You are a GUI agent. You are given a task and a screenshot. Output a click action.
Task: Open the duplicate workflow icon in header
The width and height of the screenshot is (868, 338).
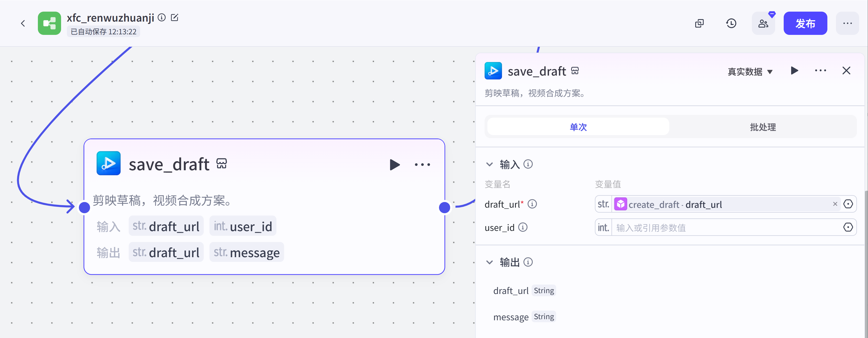coord(700,23)
